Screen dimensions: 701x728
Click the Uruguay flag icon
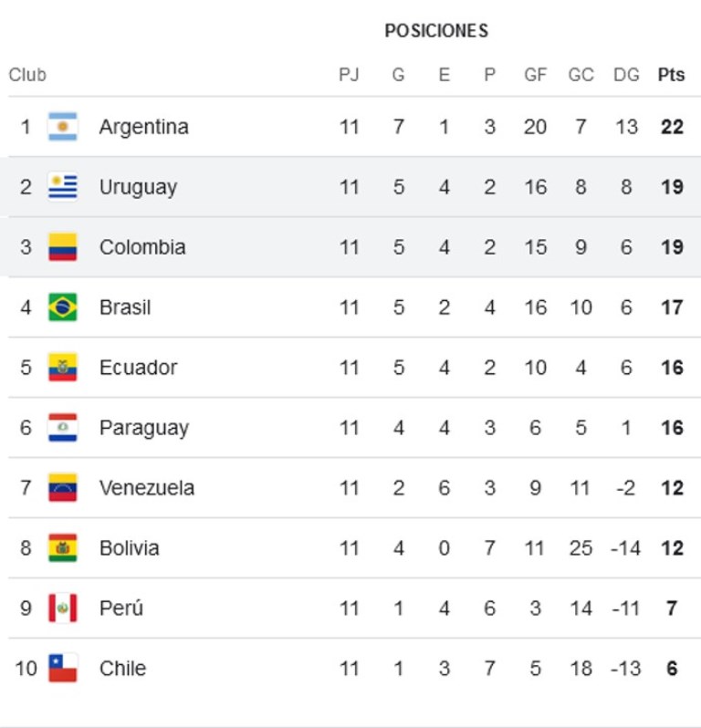pos(63,187)
